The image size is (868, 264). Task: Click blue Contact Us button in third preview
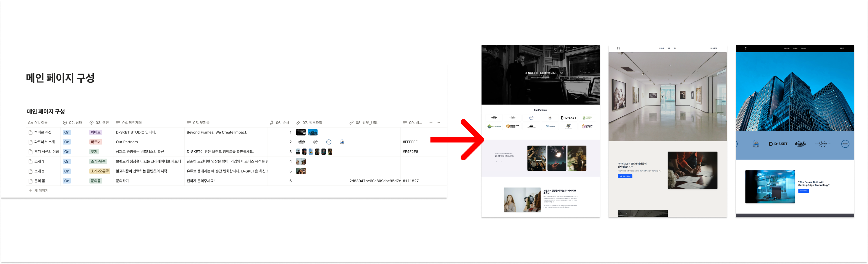point(803,191)
